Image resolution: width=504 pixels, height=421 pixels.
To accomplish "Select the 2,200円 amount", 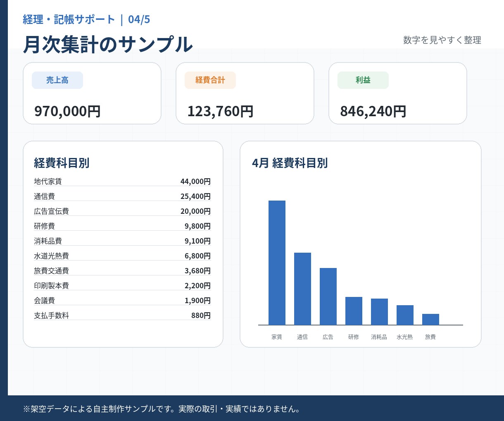I will (197, 285).
